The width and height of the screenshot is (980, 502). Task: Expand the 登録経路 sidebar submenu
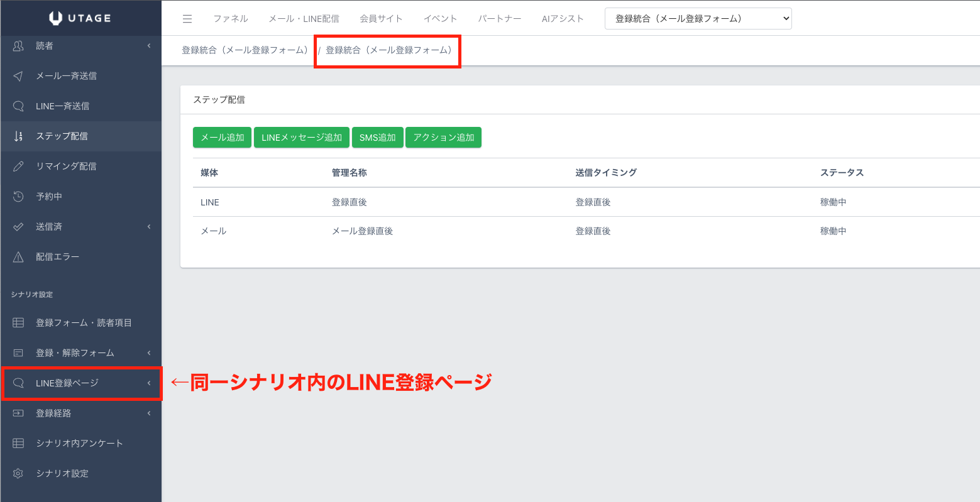click(149, 413)
